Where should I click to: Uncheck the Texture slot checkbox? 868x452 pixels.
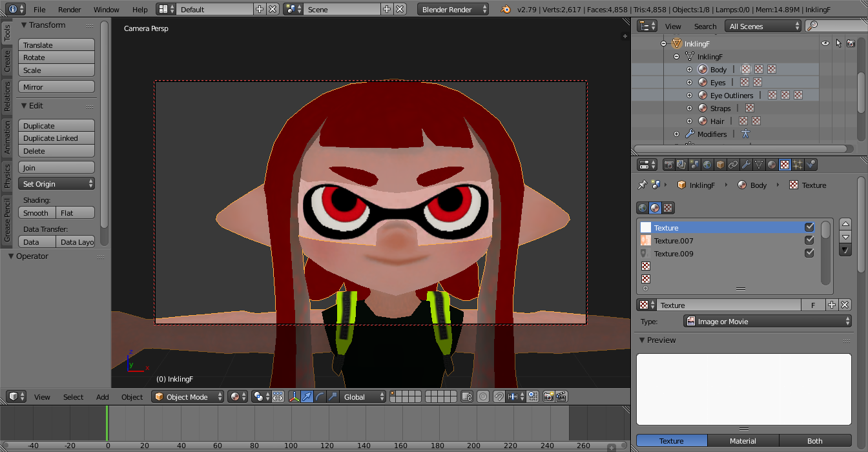pos(809,227)
